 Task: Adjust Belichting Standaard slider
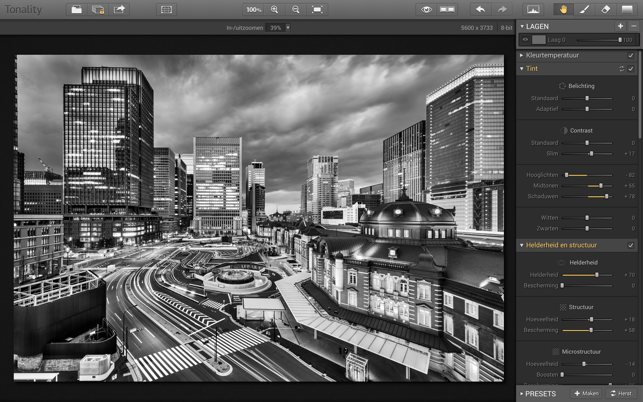click(x=587, y=98)
